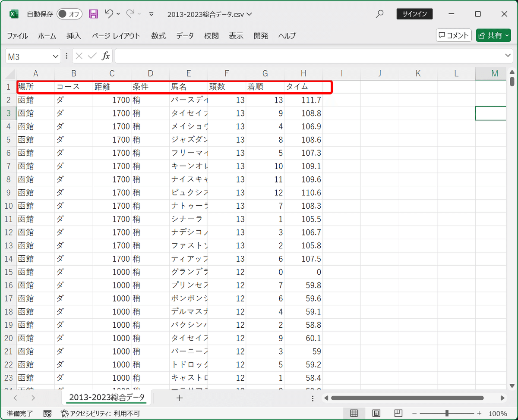Select column A header
Screen dimensions: 518x420
click(36, 73)
